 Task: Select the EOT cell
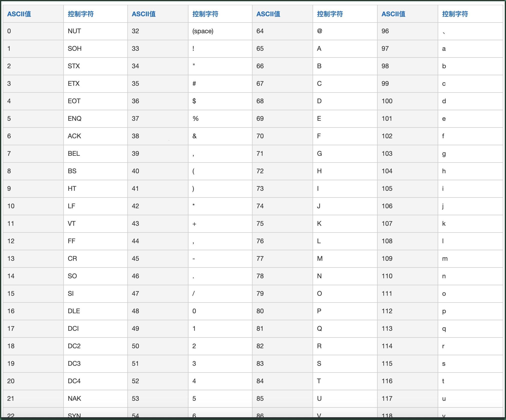click(96, 101)
